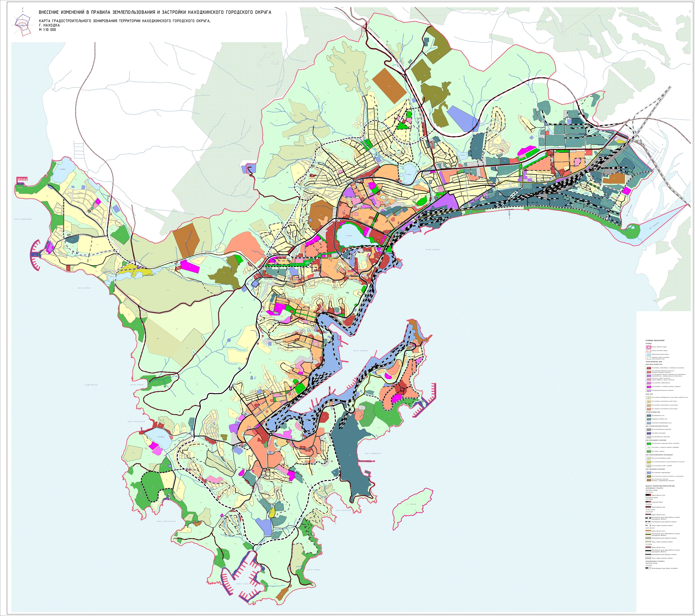
Task: Click the railway line legend symbol
Action: tap(648, 568)
